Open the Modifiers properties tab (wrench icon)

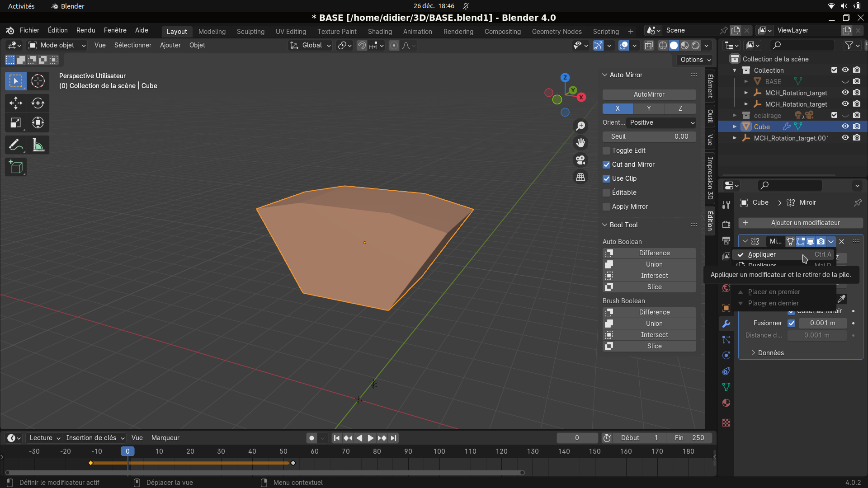click(x=726, y=324)
